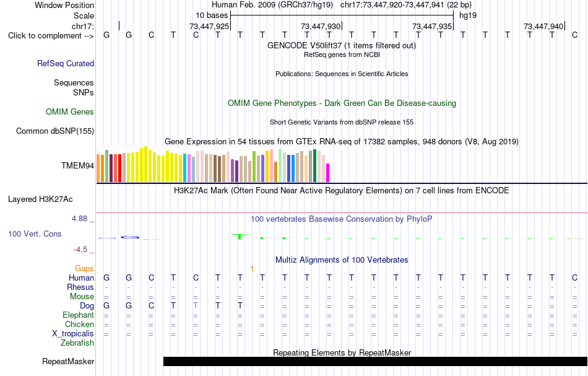Click the first G base in Dog row
588x376 pixels.
point(106,306)
